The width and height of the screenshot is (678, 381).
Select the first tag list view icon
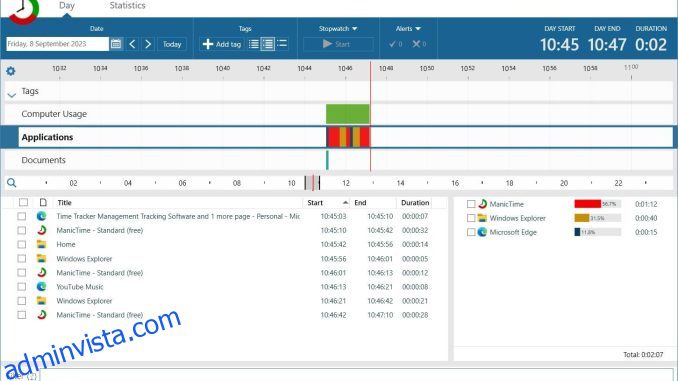tap(254, 44)
